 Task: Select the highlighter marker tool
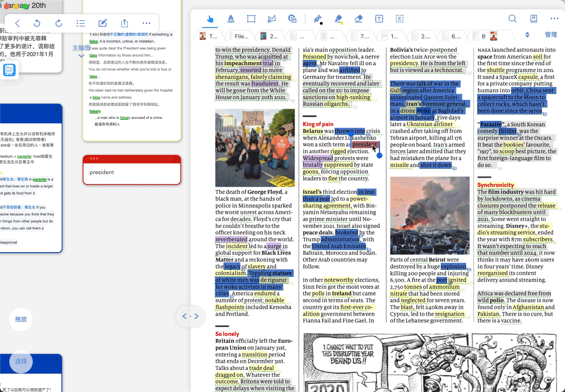click(x=338, y=19)
